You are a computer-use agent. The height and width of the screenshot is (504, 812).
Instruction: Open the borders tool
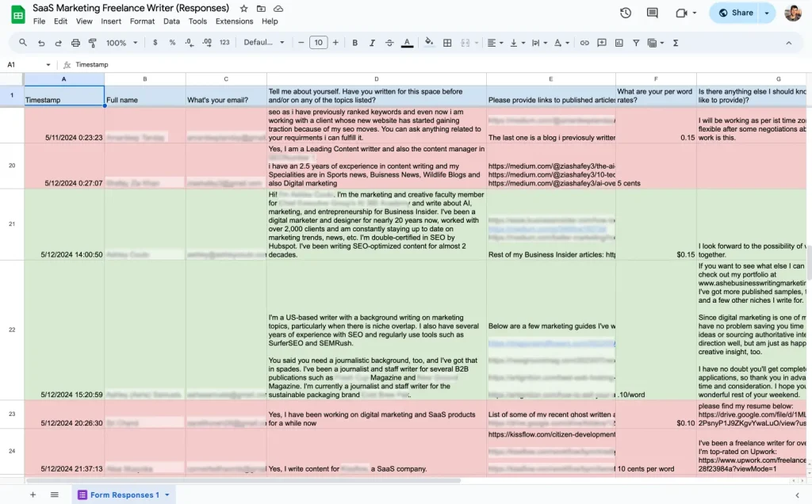coord(447,43)
